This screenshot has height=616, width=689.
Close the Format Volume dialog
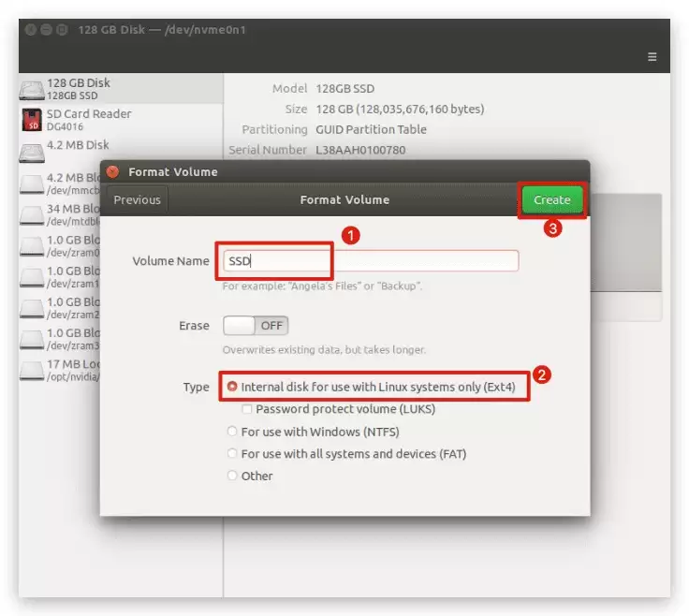pos(113,172)
